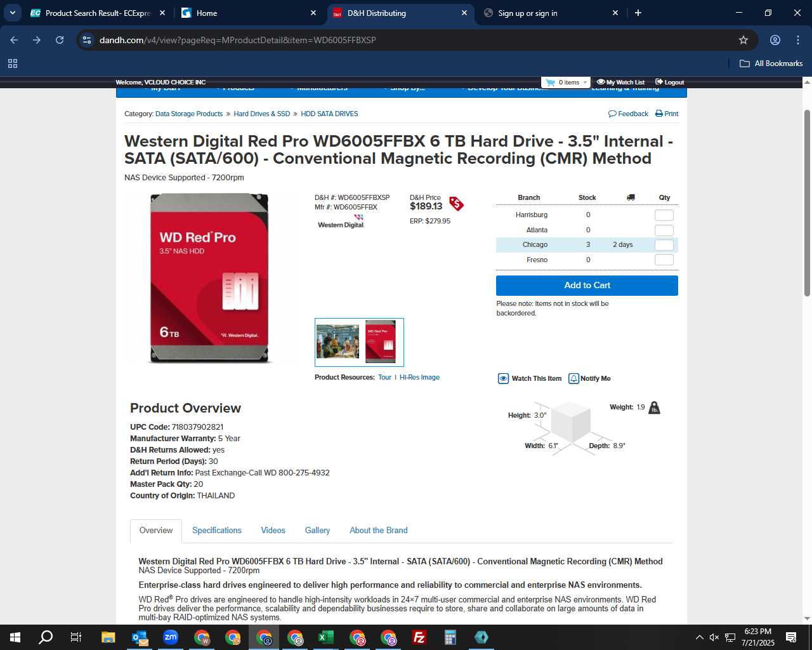
Task: Open the notifications center icon
Action: tap(791, 637)
